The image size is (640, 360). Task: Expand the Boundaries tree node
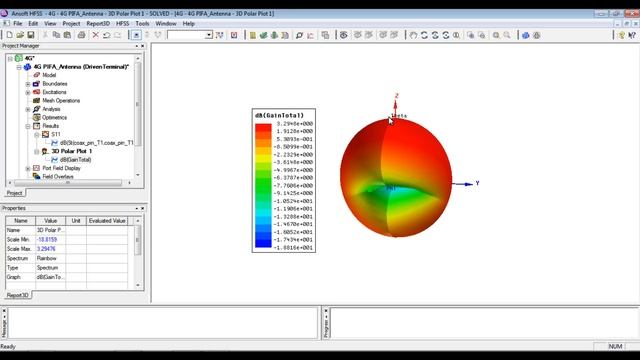coord(28,84)
